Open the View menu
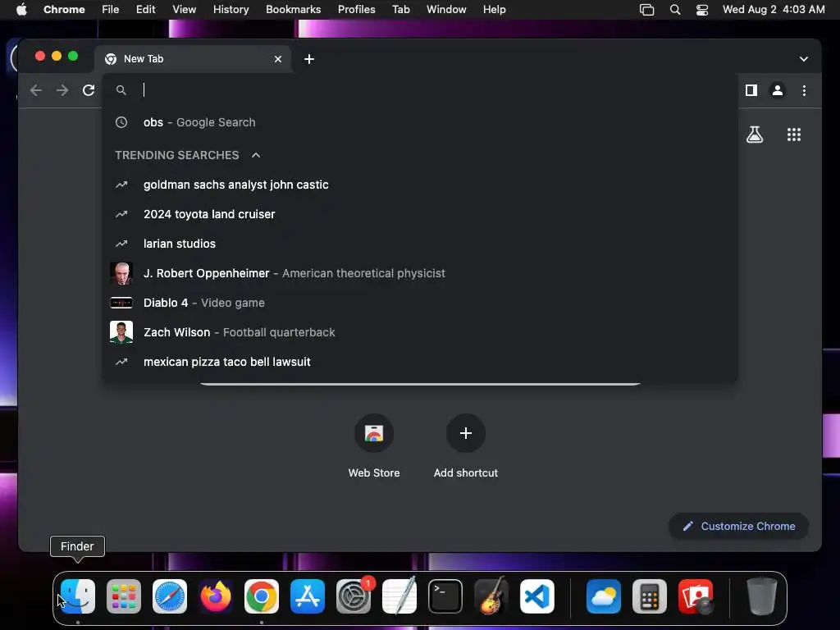840x630 pixels. pos(184,10)
